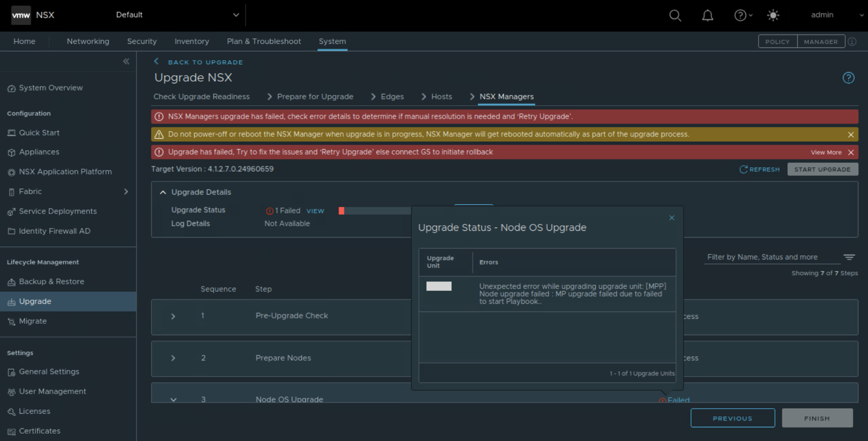Click the Previous button

coord(733,418)
